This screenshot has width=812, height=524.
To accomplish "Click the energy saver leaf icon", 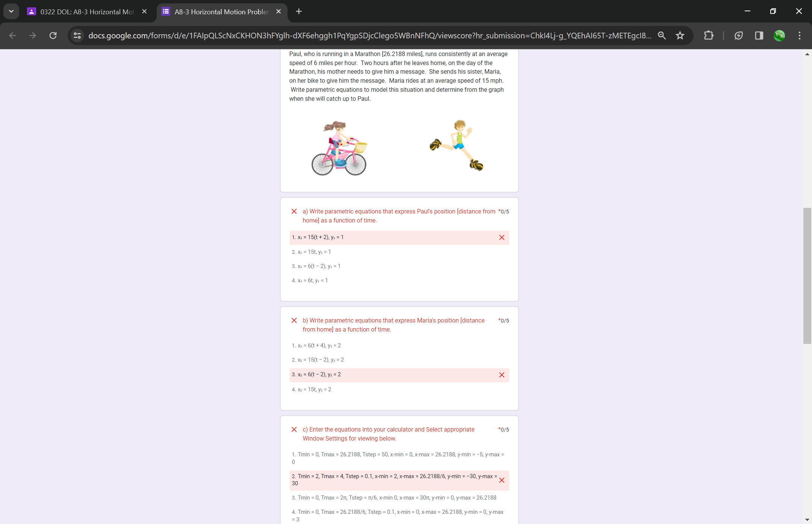I will [x=738, y=35].
